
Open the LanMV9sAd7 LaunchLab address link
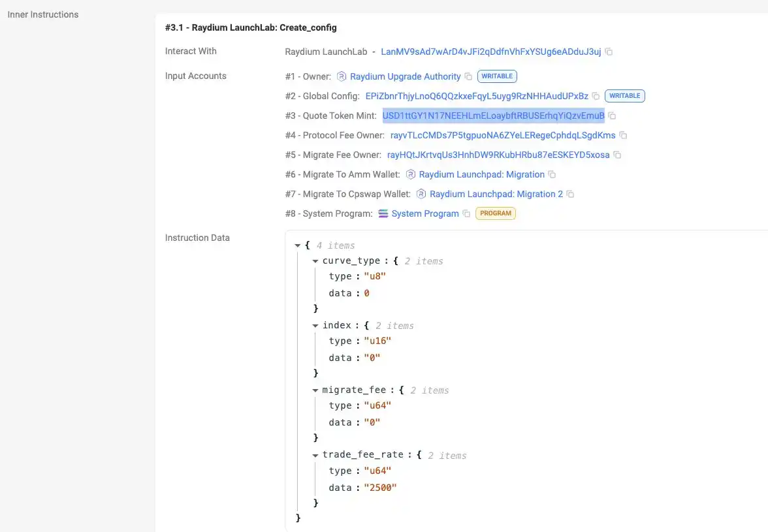tap(491, 52)
